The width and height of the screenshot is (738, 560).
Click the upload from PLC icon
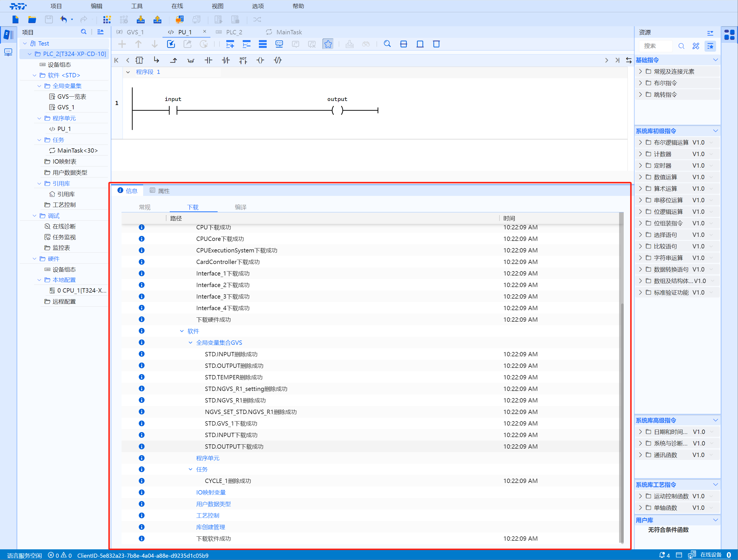coord(157,19)
